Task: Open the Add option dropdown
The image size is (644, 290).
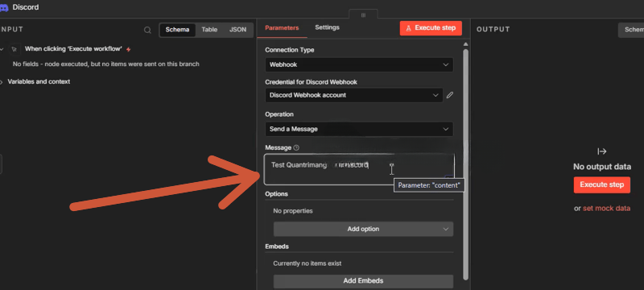Action: click(363, 230)
